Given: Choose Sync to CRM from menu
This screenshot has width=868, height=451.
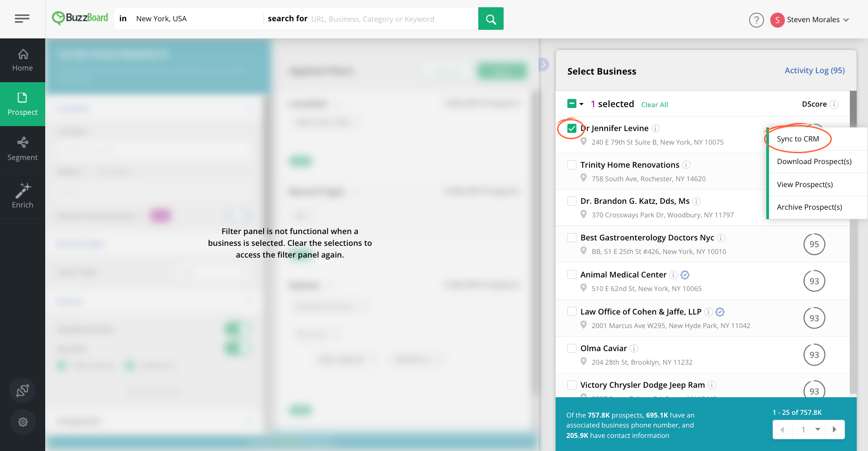Looking at the screenshot, I should pyautogui.click(x=797, y=139).
